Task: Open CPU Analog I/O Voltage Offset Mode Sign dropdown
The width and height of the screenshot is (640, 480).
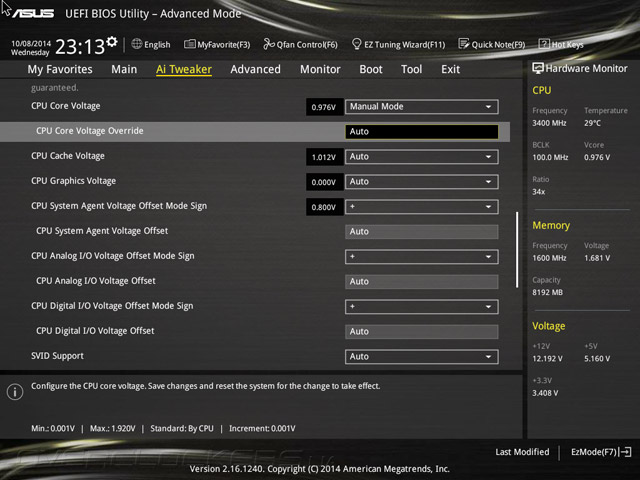Action: 422,257
